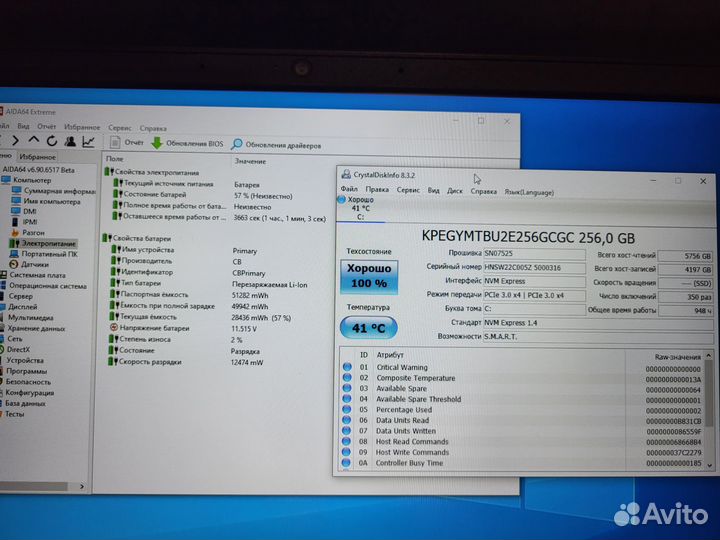Click sidebar horizontal scrollbar right arrow
Viewport: 720px width, 540px height.
pyautogui.click(x=82, y=486)
